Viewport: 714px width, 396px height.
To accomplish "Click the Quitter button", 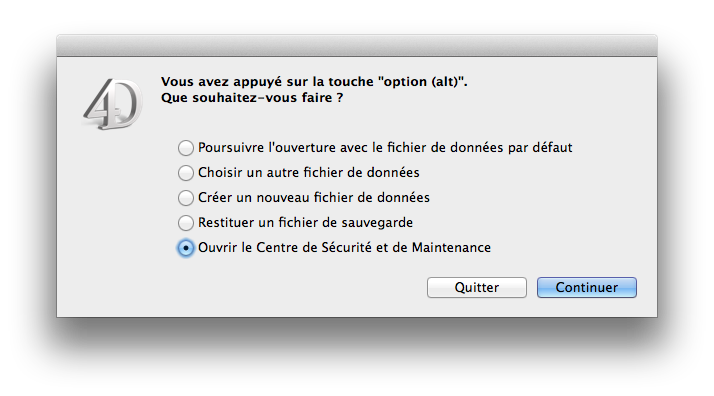I will click(x=477, y=288).
